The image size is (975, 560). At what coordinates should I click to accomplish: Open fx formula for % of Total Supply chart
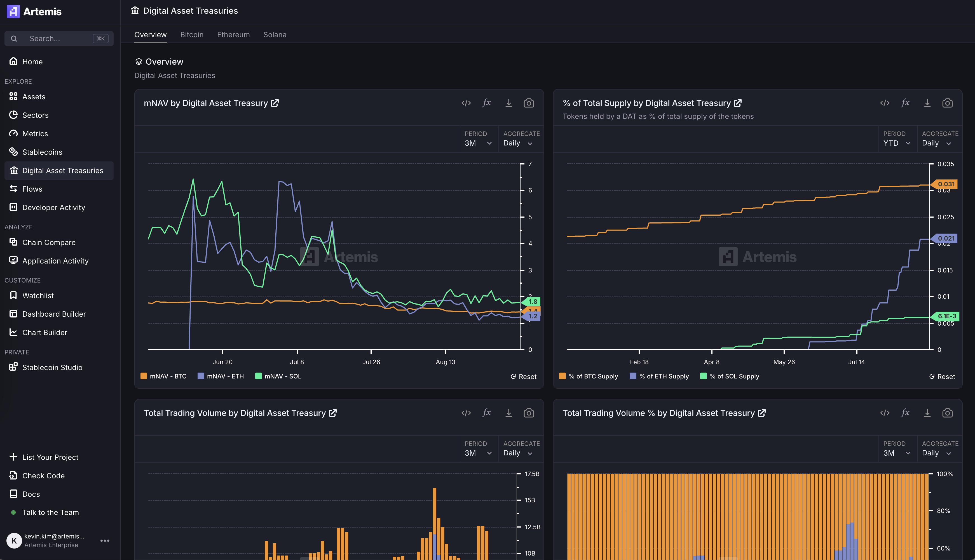coord(905,103)
